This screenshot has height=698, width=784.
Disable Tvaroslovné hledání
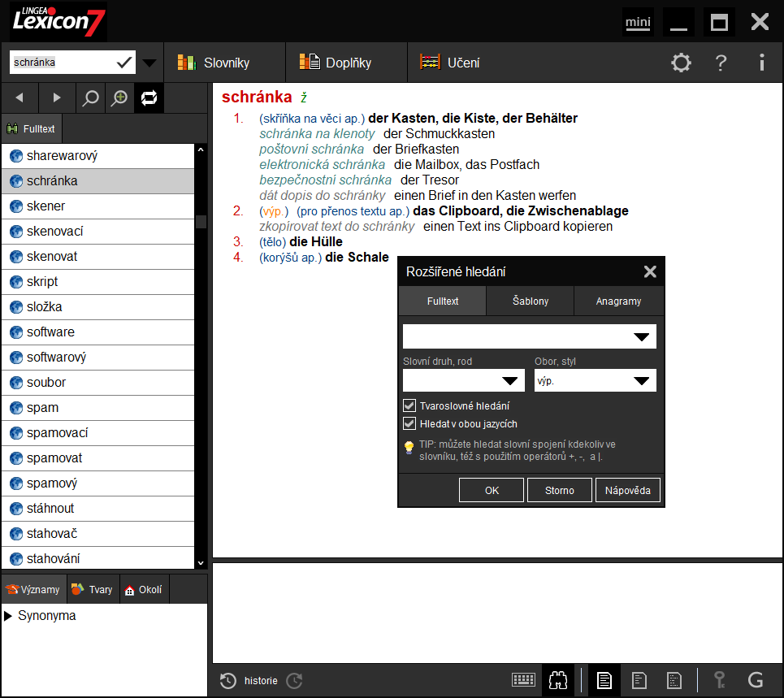(409, 405)
